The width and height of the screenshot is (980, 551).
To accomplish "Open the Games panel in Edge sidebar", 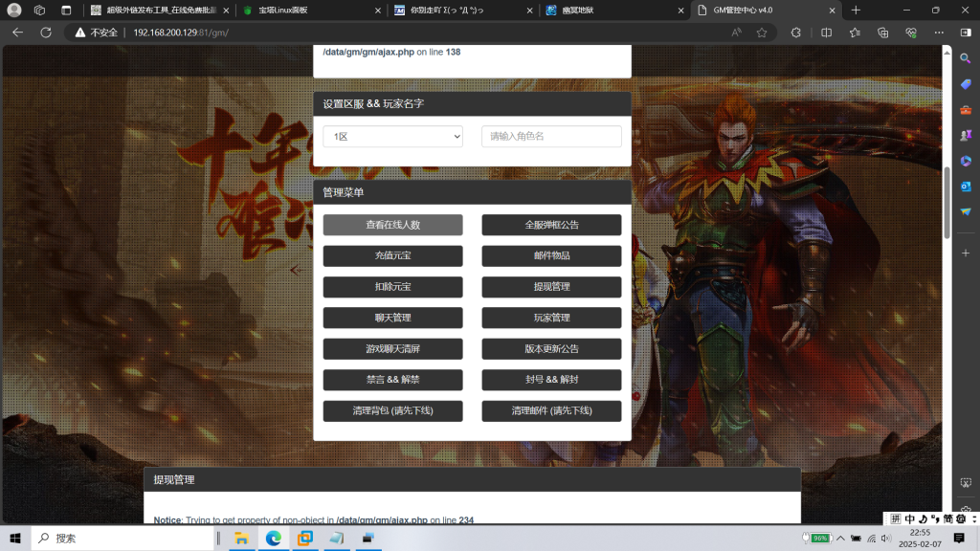I will pos(965,137).
